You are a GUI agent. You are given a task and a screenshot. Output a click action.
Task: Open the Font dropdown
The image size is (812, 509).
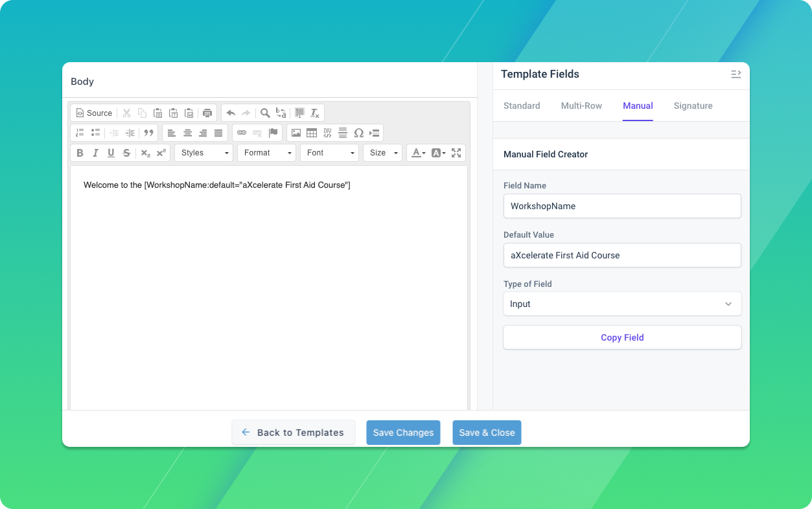click(x=330, y=153)
